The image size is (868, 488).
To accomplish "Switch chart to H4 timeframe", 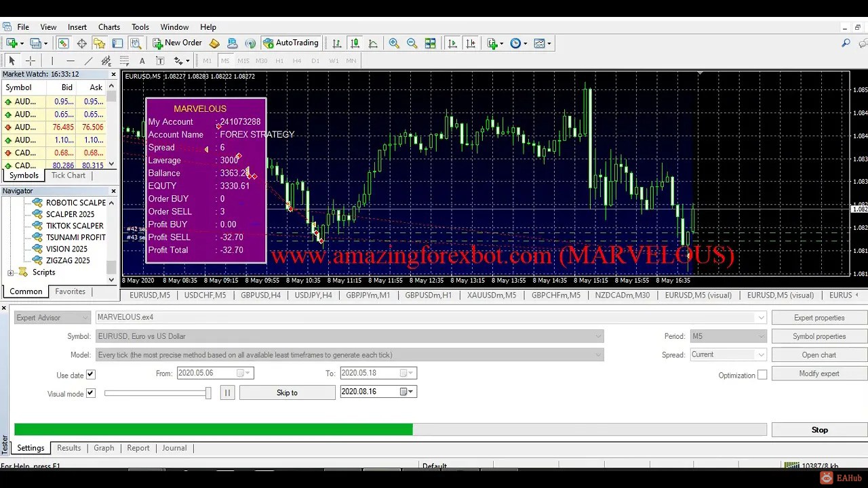I will [297, 61].
